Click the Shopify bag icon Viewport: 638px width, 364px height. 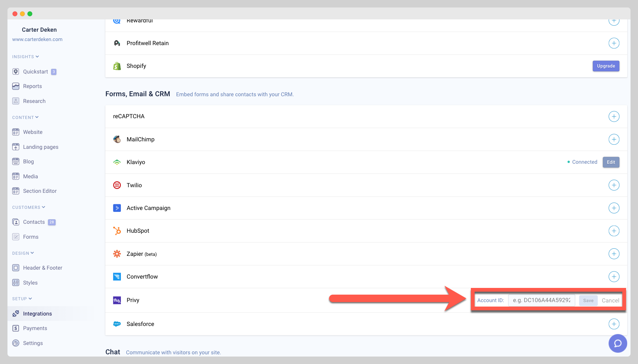click(x=117, y=66)
